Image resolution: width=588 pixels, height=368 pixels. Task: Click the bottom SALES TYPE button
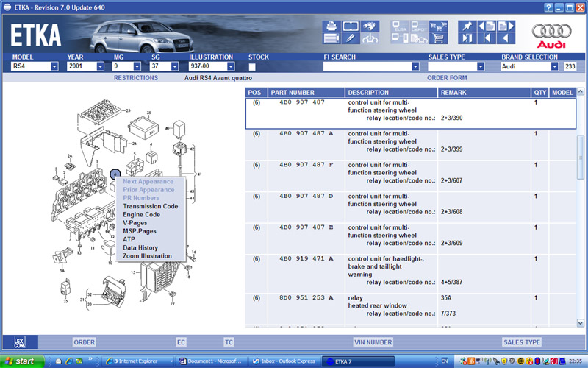522,342
